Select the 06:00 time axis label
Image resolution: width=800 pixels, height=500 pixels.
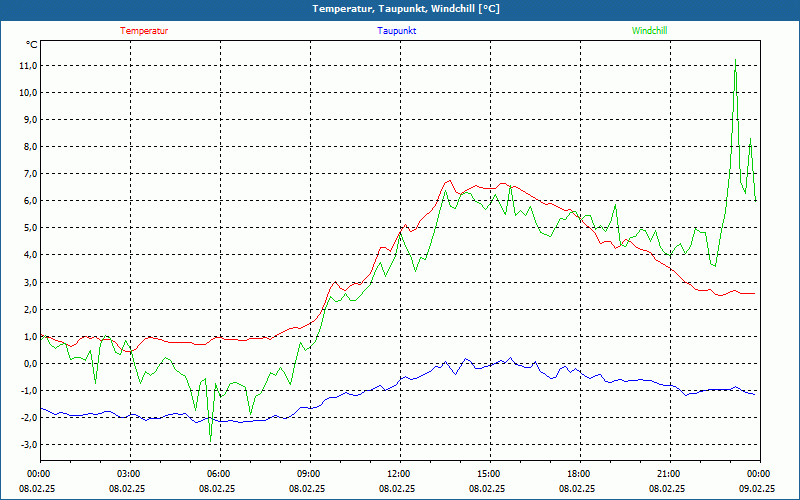(x=218, y=474)
